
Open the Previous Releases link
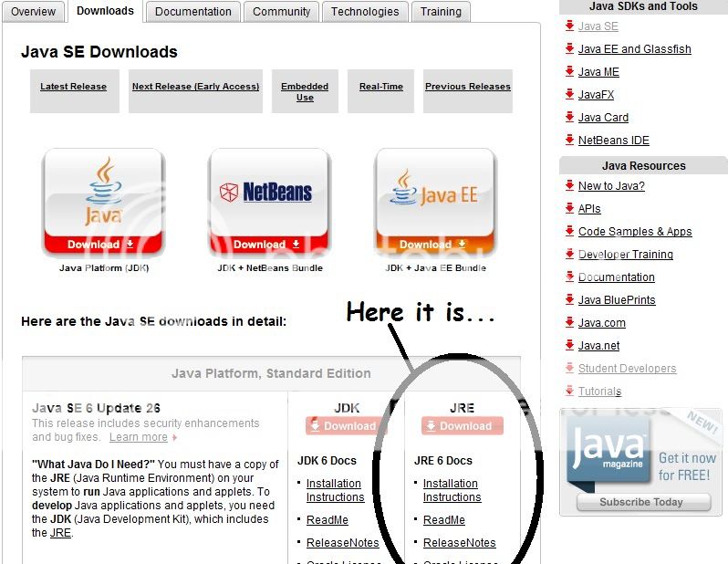pos(467,87)
